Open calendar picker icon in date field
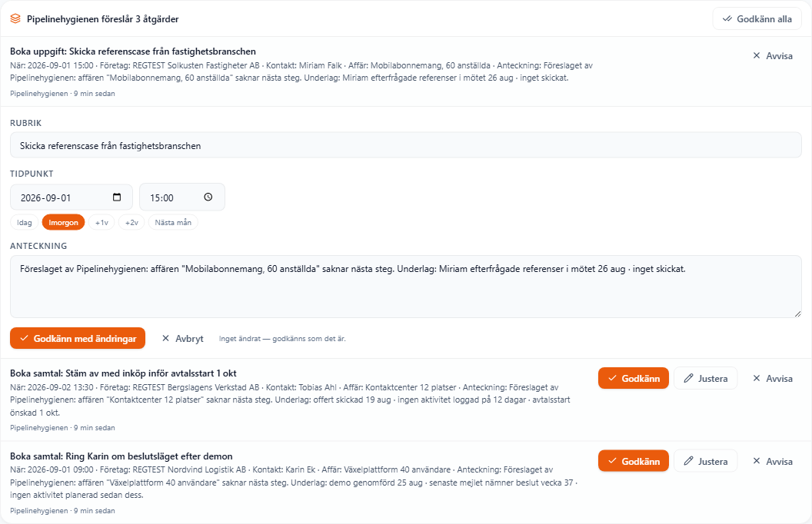 click(117, 197)
